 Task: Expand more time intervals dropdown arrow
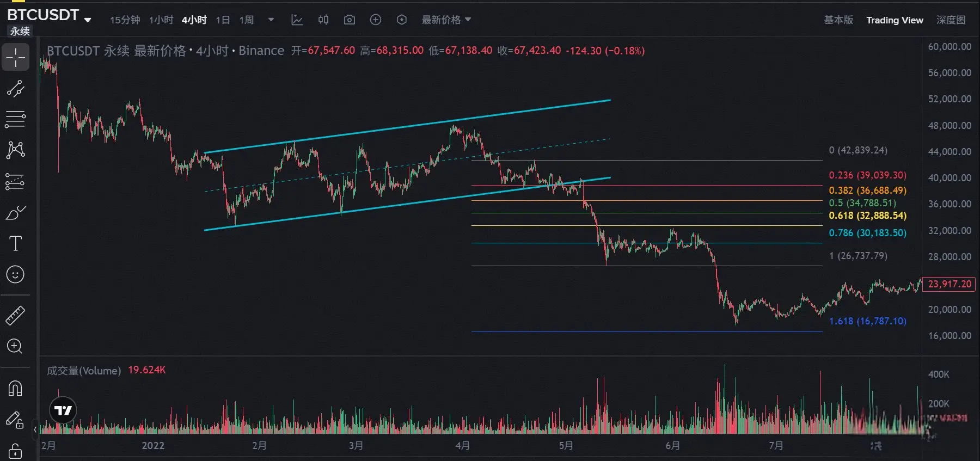271,20
